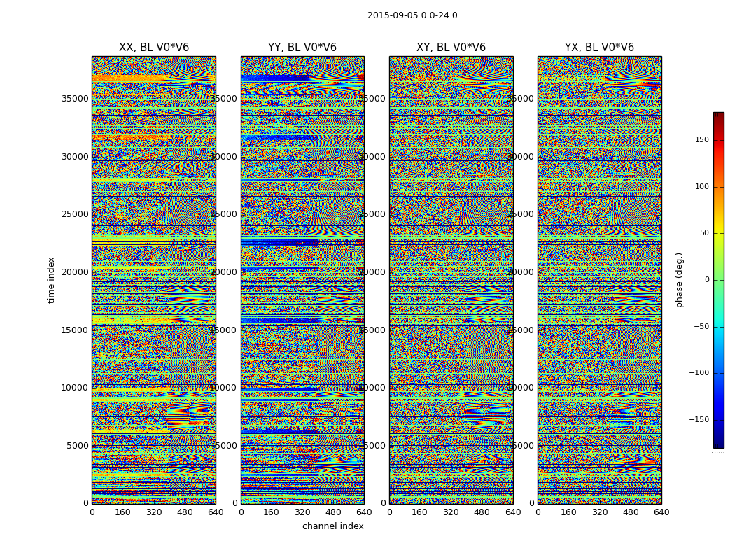Click XX plot y-axis tick 35000
This screenshot has height=560, width=735.
pyautogui.click(x=75, y=99)
